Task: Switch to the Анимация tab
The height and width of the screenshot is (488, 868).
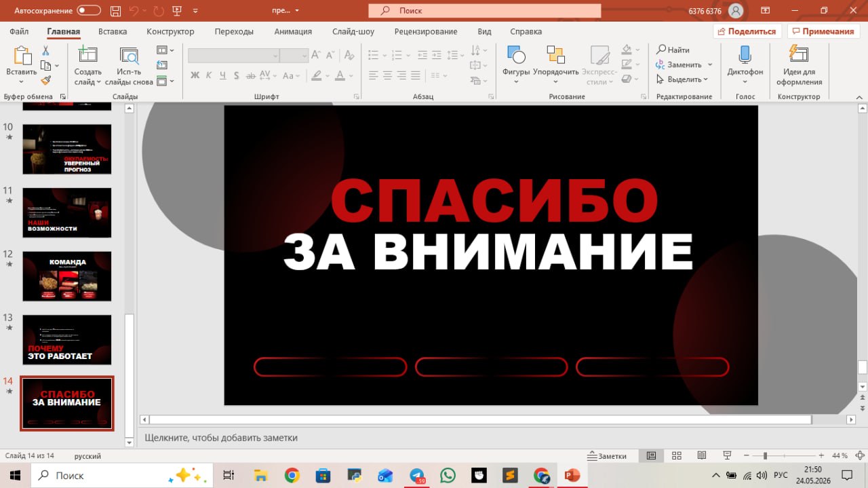Action: coord(293,31)
